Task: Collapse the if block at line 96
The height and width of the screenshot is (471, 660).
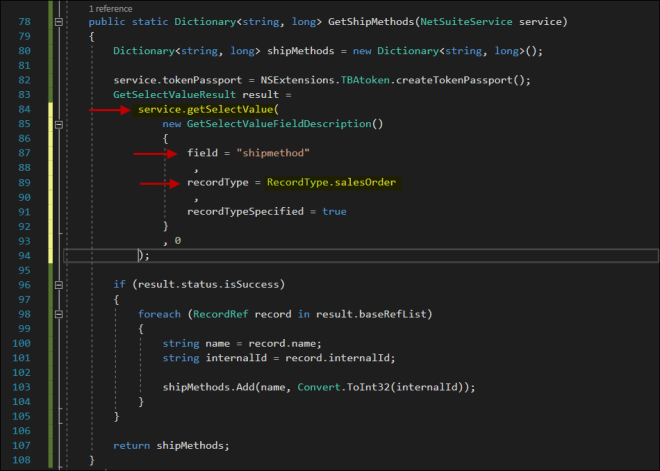Action: [x=60, y=285]
